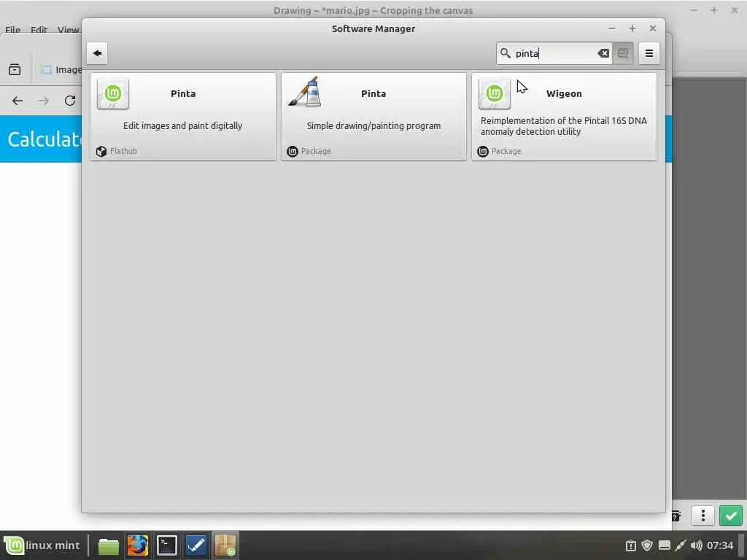Maximize the Software Manager window

(632, 28)
